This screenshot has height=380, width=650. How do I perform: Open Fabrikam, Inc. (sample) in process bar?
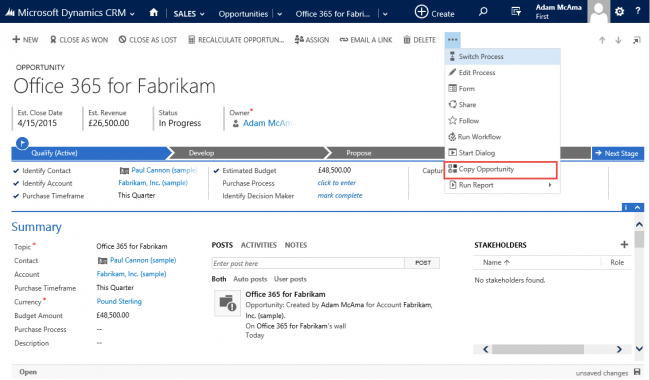click(x=153, y=183)
